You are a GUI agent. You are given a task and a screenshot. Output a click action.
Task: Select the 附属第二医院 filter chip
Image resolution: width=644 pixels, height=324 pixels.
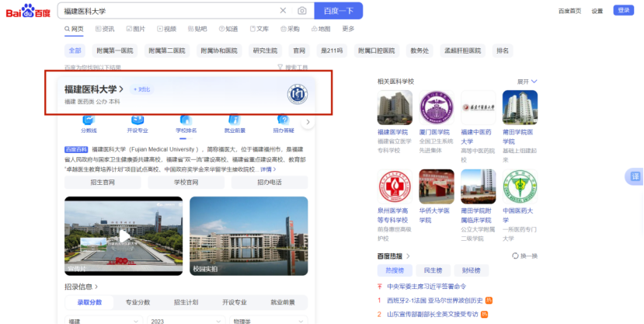point(167,51)
